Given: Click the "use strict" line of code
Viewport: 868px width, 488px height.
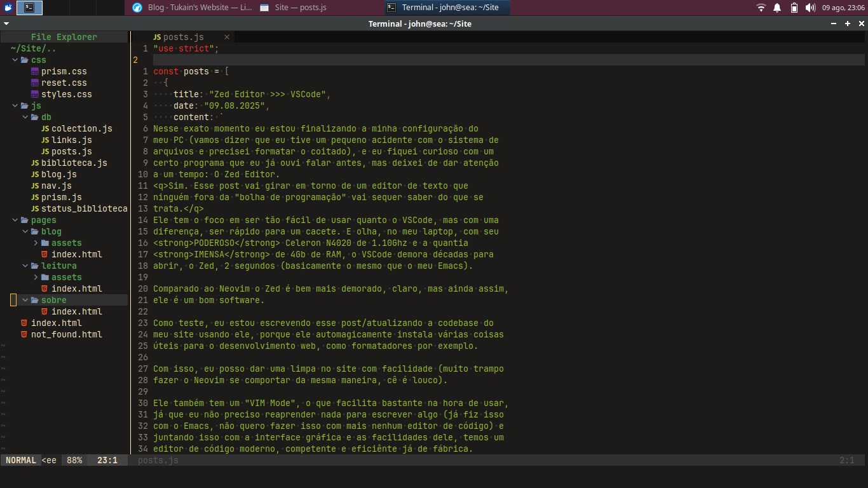Looking at the screenshot, I should [x=186, y=48].
